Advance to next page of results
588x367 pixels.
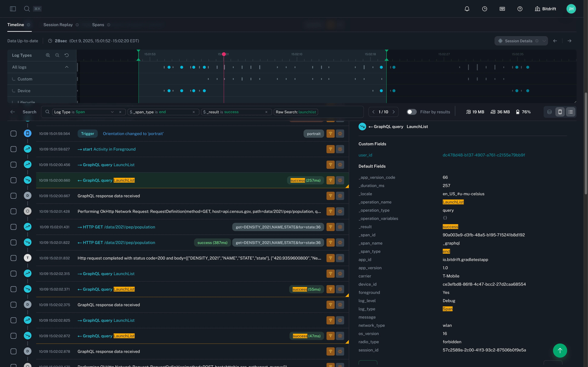tap(394, 112)
